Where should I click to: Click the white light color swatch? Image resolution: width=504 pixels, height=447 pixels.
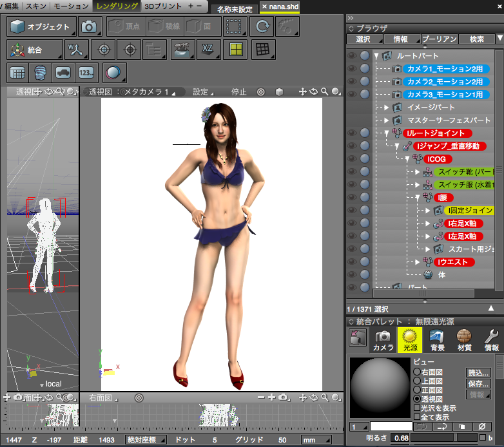(391, 426)
